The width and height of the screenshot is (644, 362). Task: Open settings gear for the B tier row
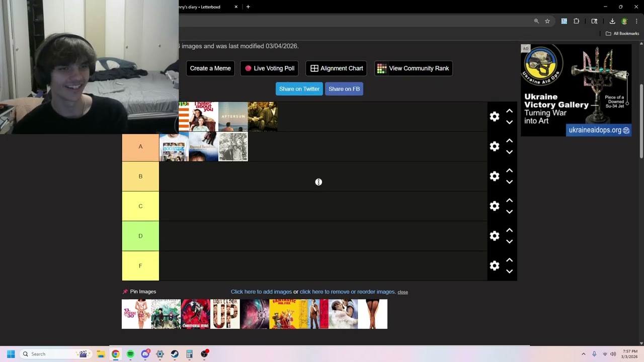click(x=495, y=176)
